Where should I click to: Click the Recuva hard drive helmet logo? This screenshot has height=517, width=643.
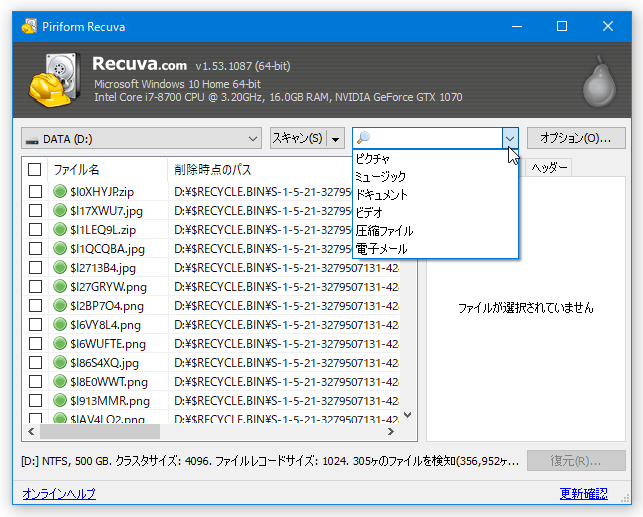[55, 80]
